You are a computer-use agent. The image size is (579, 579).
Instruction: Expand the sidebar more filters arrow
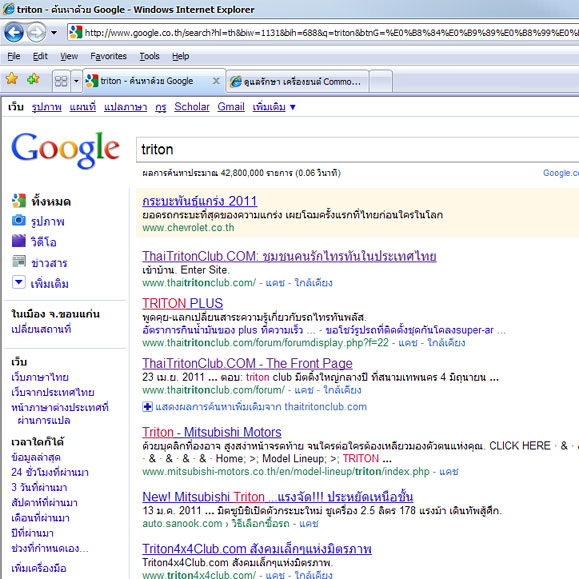click(x=19, y=282)
